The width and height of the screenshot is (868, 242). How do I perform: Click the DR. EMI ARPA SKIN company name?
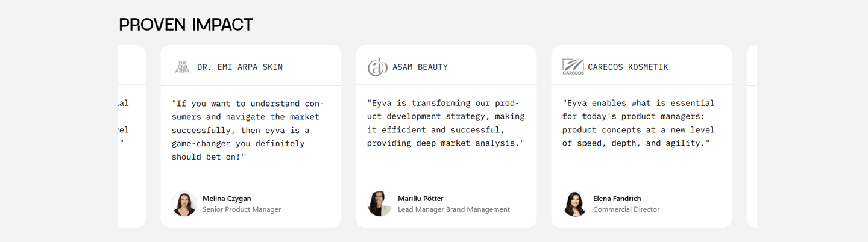(x=240, y=67)
